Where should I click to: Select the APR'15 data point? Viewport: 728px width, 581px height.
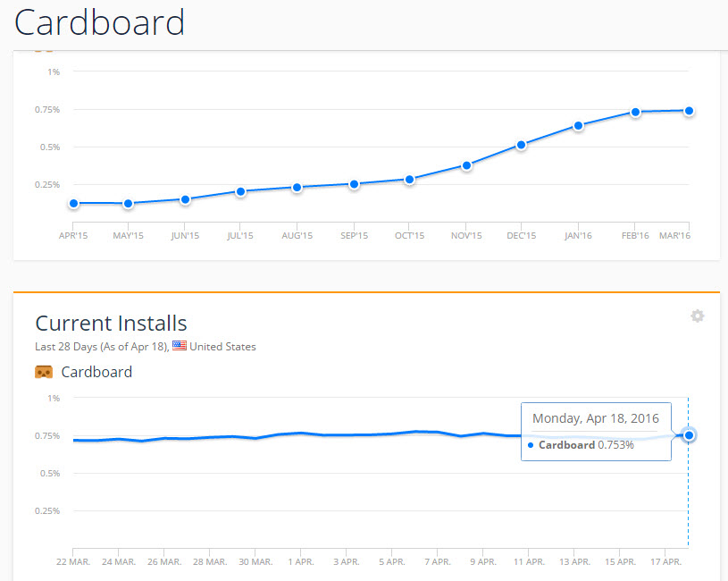coord(73,204)
